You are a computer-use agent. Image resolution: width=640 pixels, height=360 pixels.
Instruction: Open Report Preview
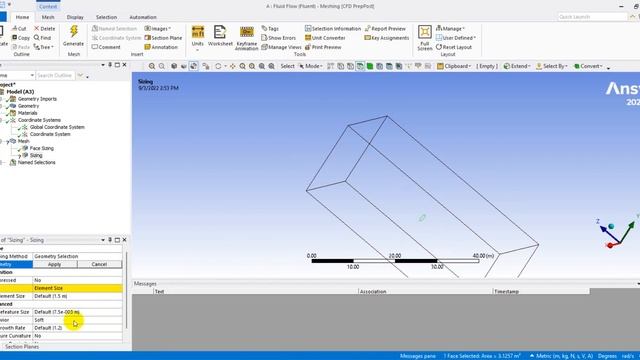point(385,29)
